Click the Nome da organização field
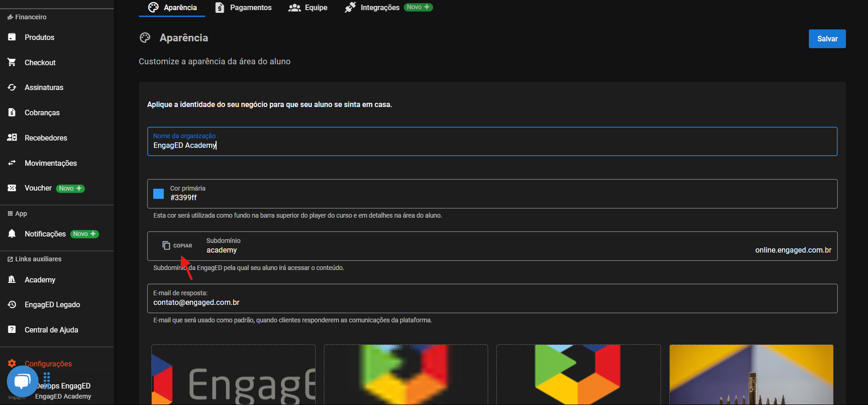 tap(492, 141)
